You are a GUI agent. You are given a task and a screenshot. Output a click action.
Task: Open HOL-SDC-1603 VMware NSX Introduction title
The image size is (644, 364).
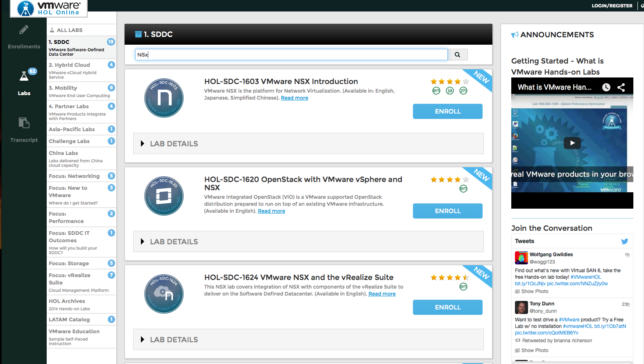281,82
